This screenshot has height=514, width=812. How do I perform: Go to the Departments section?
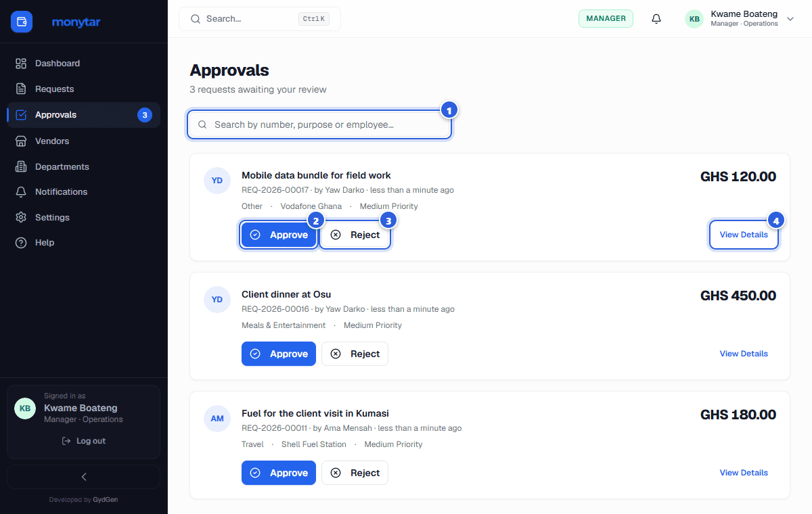[x=83, y=167]
